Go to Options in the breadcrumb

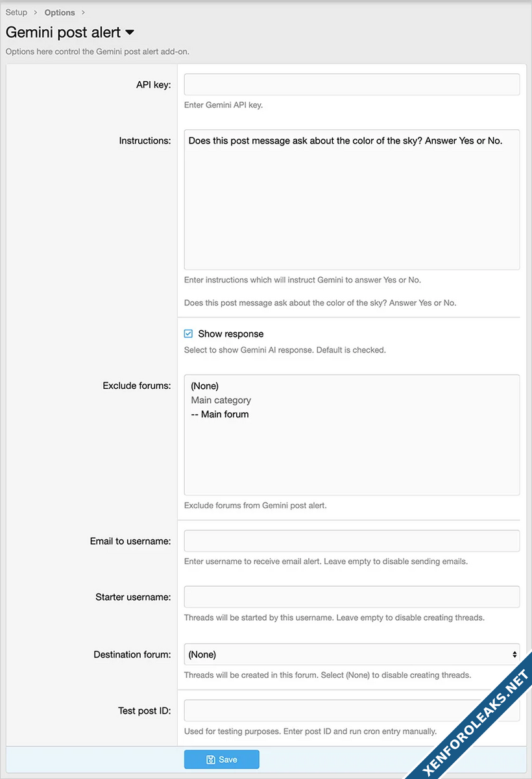60,12
